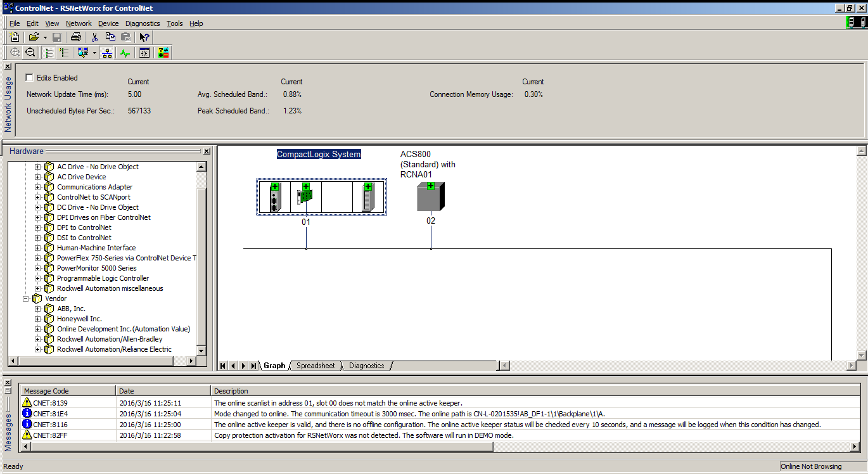868x474 pixels.
Task: Toggle the Online network icon
Action: [x=108, y=53]
